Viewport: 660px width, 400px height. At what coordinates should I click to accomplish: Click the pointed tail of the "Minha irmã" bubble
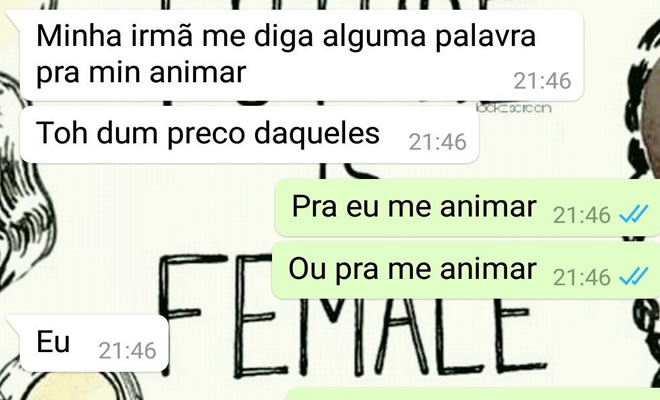13,18
